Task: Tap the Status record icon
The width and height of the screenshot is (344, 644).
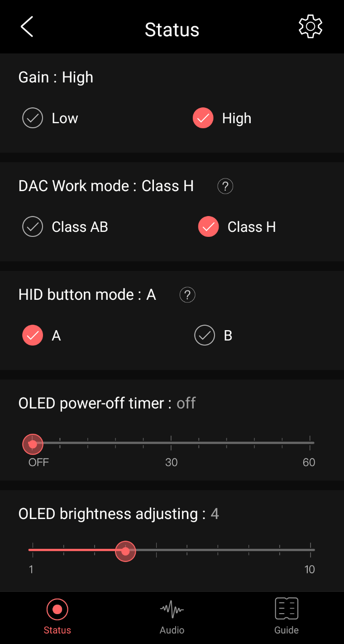Action: [57, 610]
